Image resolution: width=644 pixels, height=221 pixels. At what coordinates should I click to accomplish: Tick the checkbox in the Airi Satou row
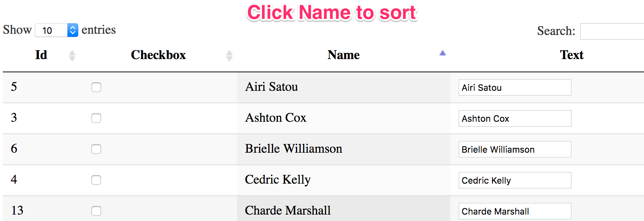coord(96,87)
